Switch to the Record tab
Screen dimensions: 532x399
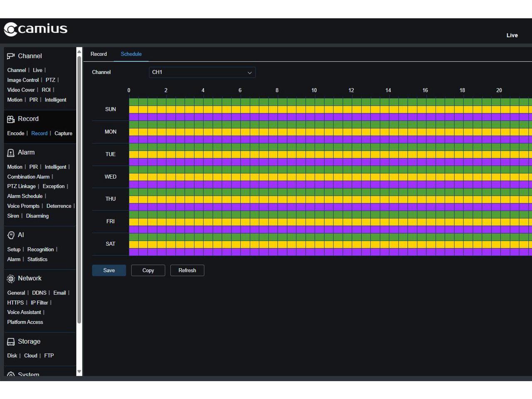point(99,54)
